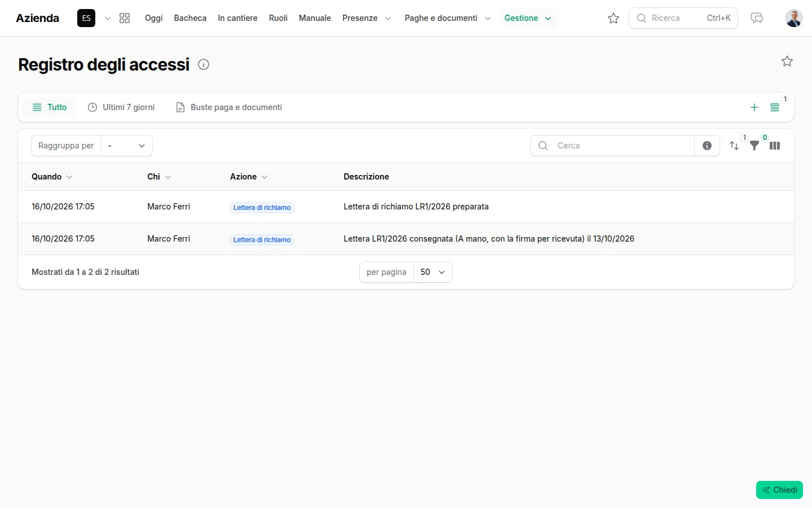Click the Azienda logo link
The height and width of the screenshot is (508, 812).
coord(37,18)
